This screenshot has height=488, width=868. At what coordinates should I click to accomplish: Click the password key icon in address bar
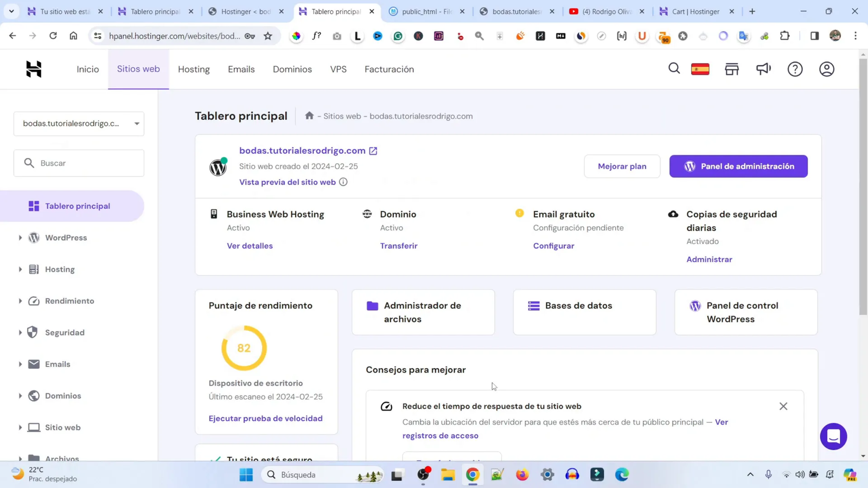250,36
